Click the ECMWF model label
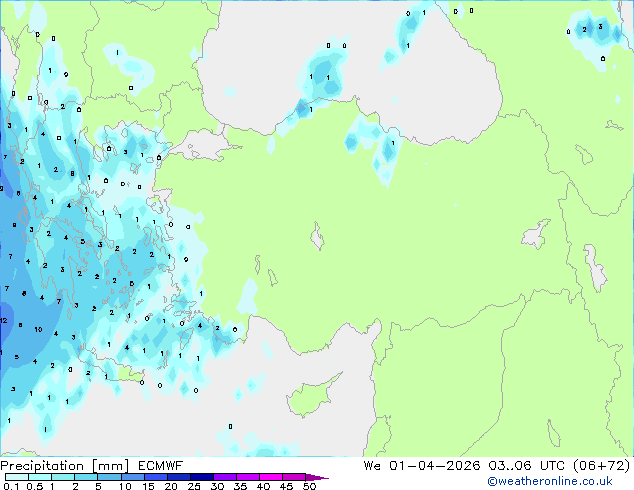This screenshot has width=634, height=490. (x=160, y=466)
